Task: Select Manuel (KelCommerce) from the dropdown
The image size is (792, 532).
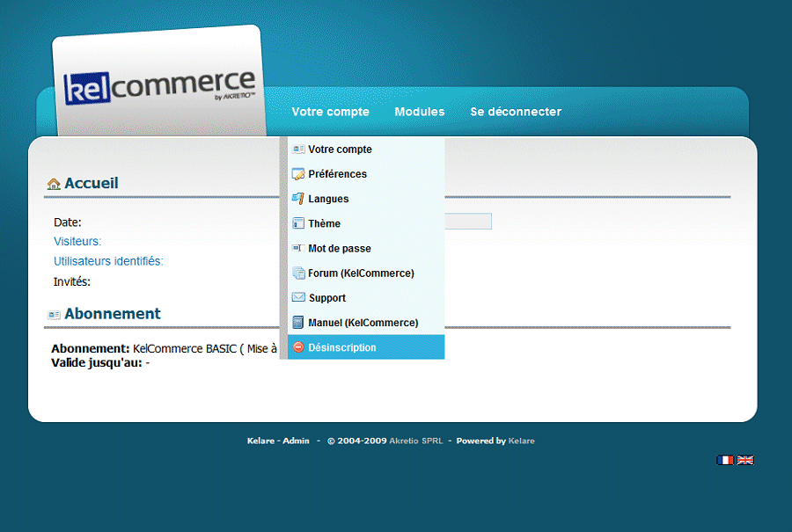Action: 363,323
